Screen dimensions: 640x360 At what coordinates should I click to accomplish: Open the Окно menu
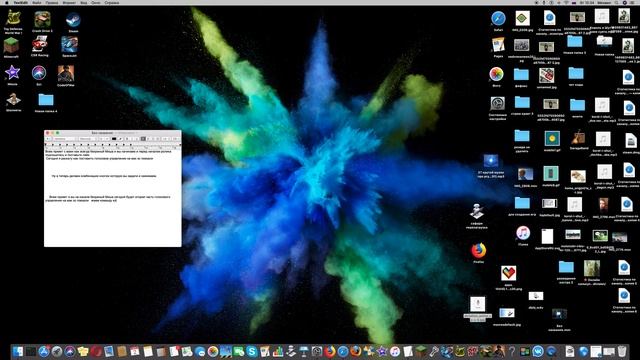96,2
